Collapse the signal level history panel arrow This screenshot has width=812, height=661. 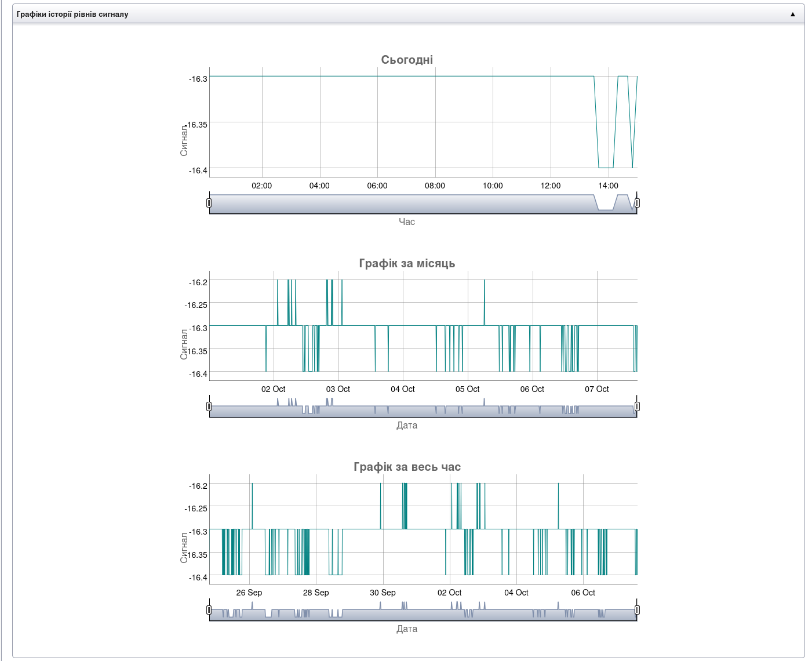click(792, 14)
